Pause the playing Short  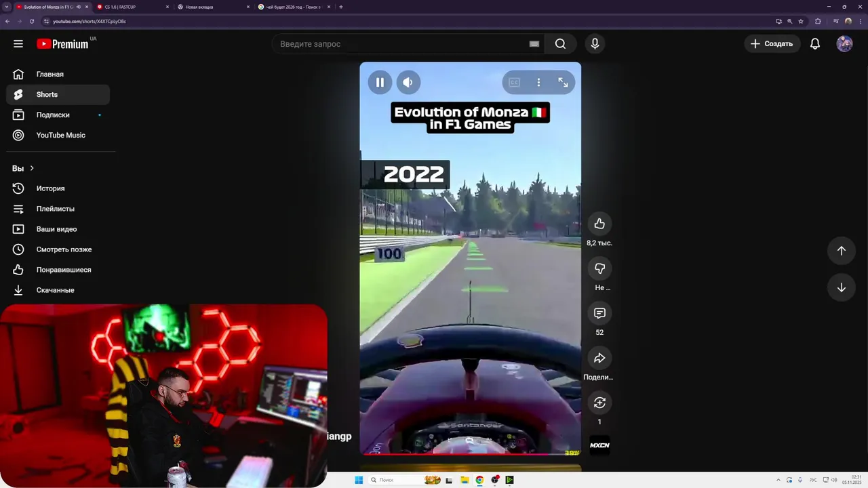pyautogui.click(x=380, y=82)
